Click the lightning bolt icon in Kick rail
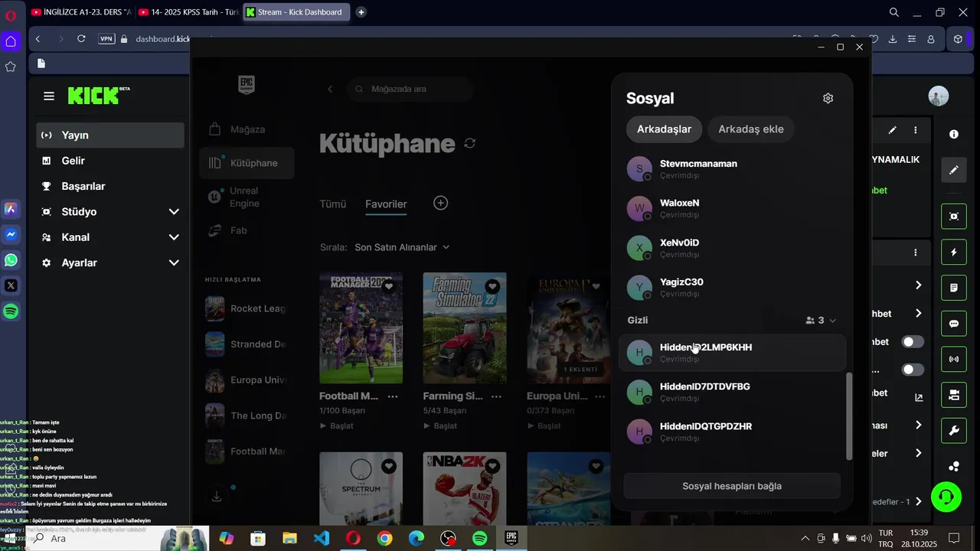980x551 pixels. point(954,252)
